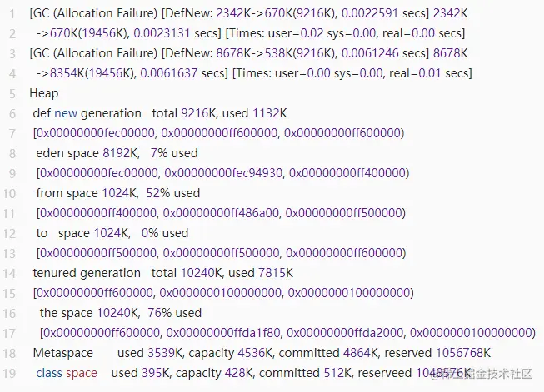Click line number 19 in the gutter
Screen dimensions: 544x392
(10, 373)
